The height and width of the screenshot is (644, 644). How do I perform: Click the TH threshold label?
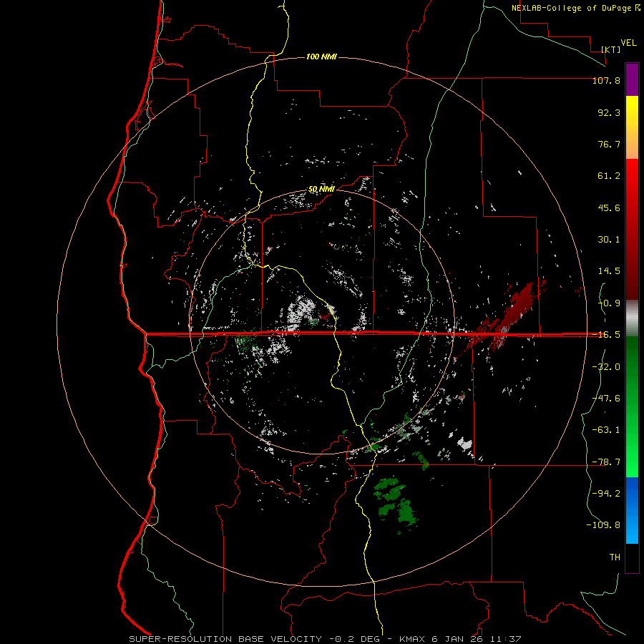615,557
